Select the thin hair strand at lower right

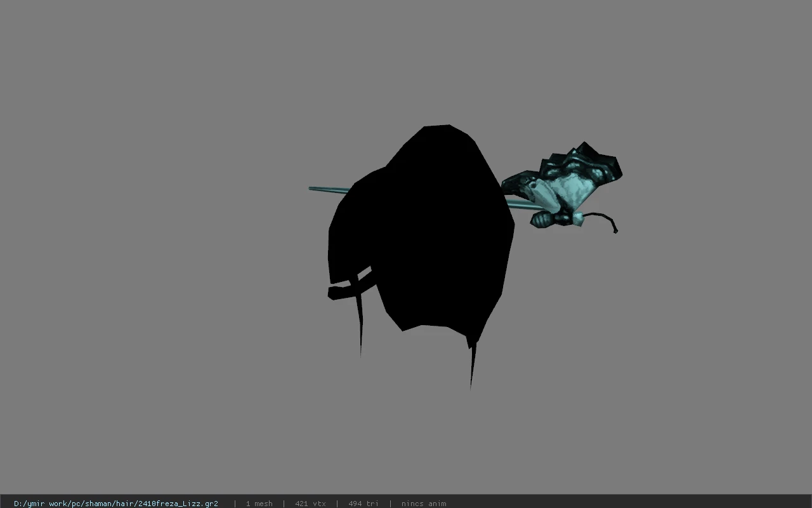(x=472, y=365)
